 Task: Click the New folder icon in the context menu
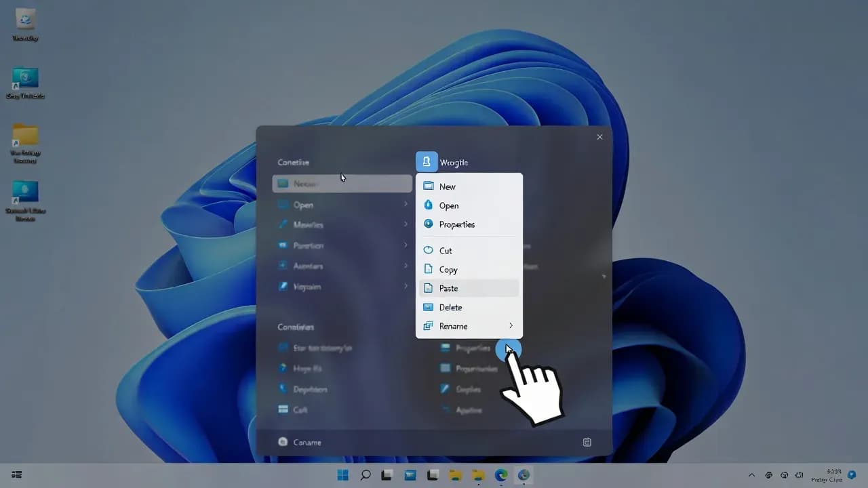click(428, 186)
